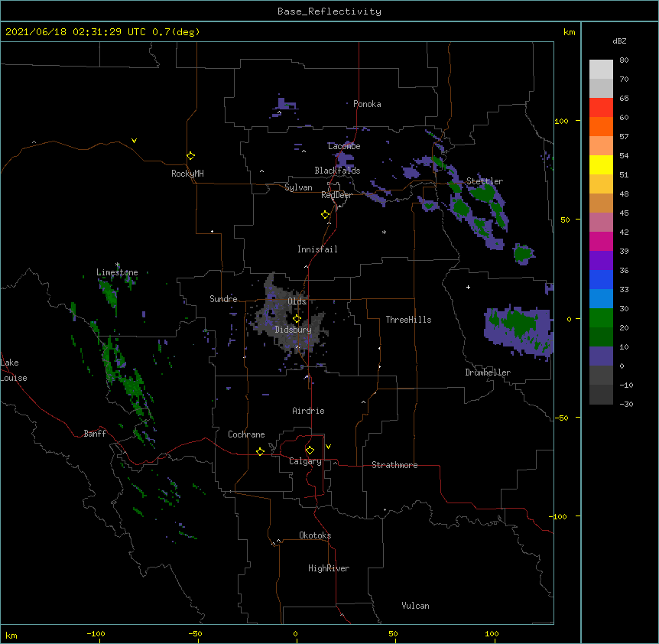
Task: Pick the blue 33-36 dBZ legend swatch
Action: pos(601,279)
